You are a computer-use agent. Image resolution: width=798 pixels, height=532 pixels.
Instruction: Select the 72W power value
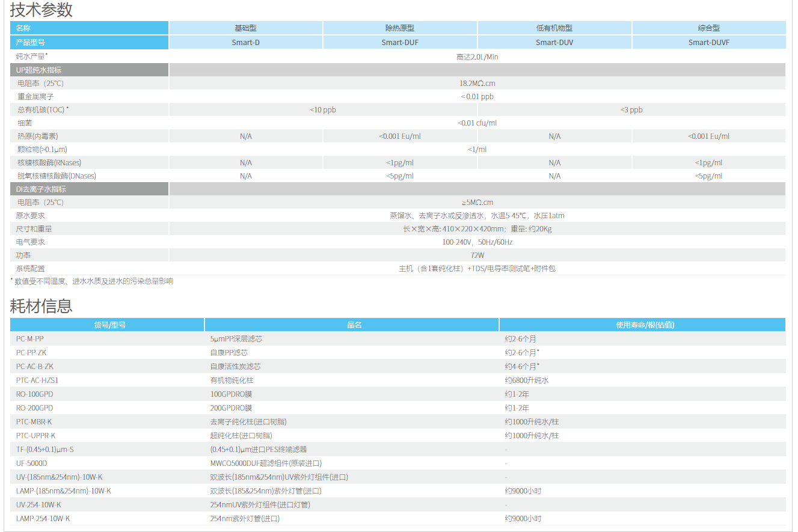point(477,255)
